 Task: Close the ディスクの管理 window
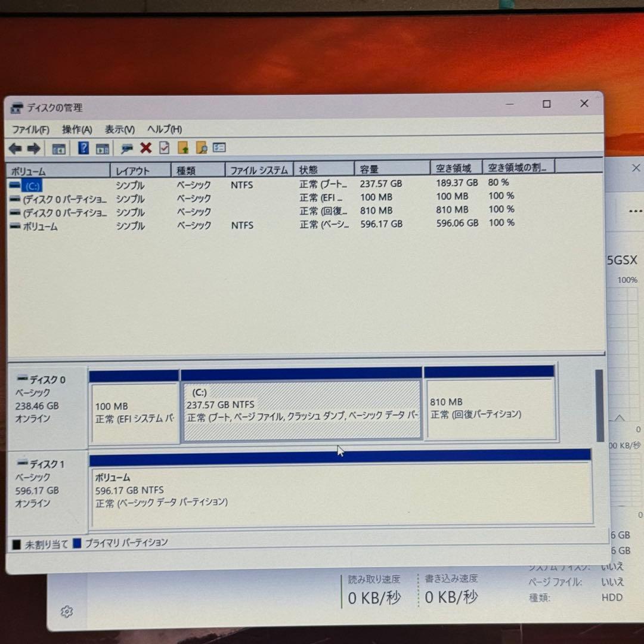[x=584, y=103]
